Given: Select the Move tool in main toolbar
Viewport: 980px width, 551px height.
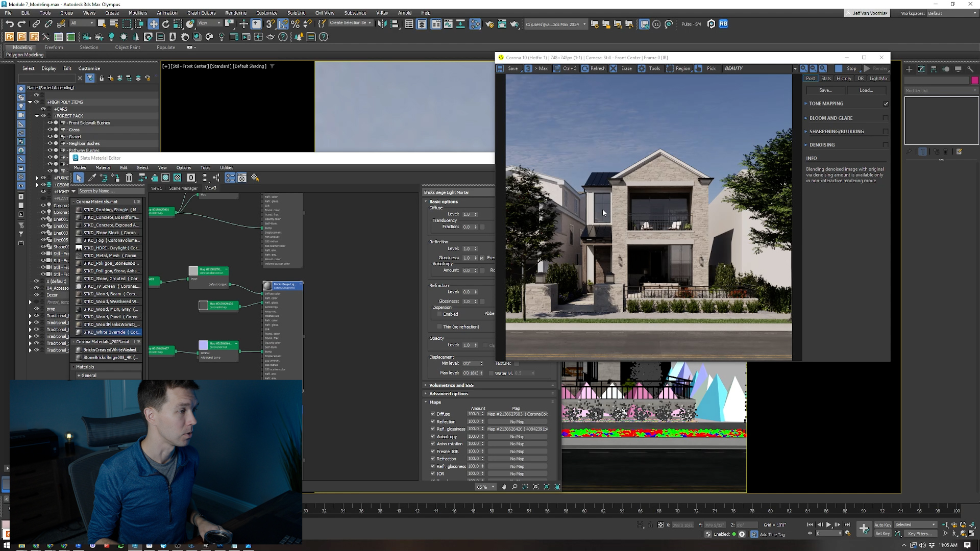Looking at the screenshot, I should 154,24.
